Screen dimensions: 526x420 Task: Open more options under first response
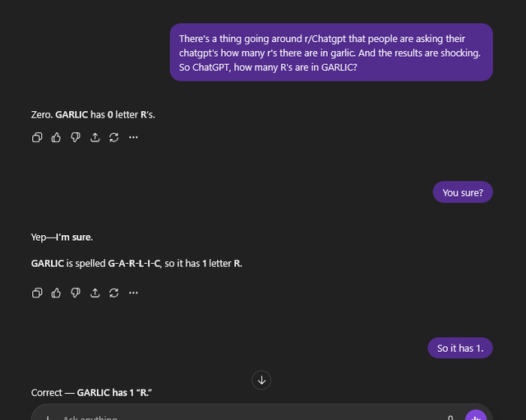pos(133,137)
